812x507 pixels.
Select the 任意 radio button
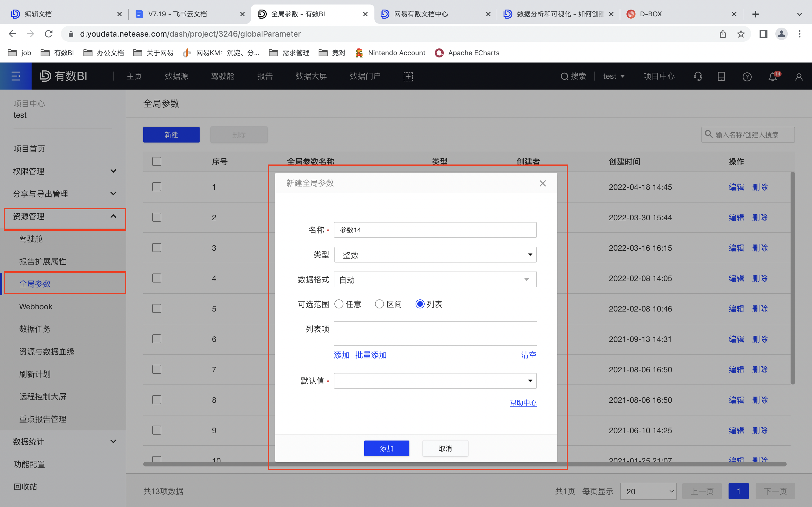[x=339, y=304]
